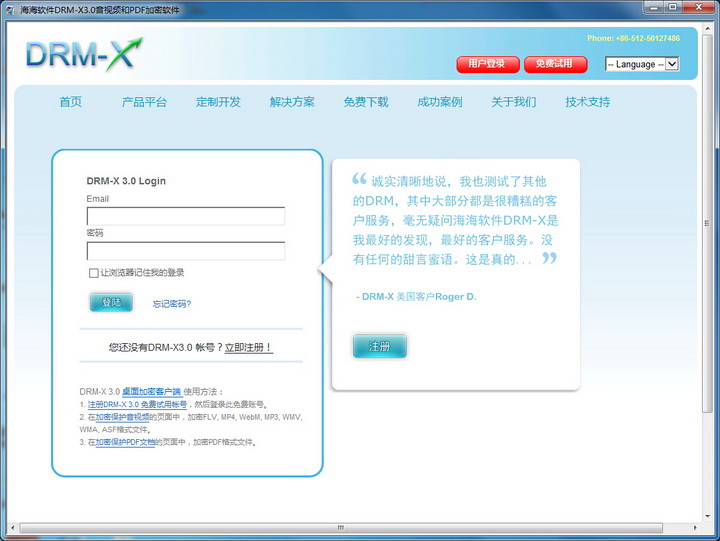Close the window
The width and height of the screenshot is (720, 541).
coord(699,7)
